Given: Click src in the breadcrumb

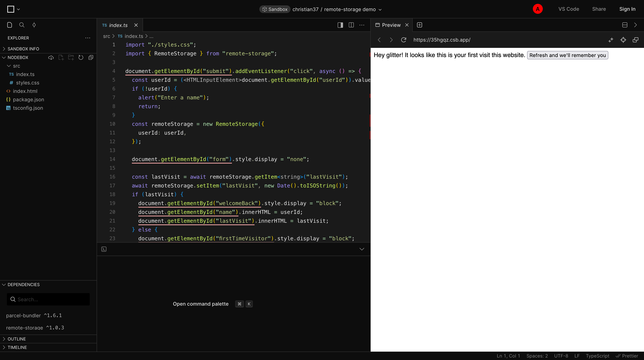Looking at the screenshot, I should 107,36.
